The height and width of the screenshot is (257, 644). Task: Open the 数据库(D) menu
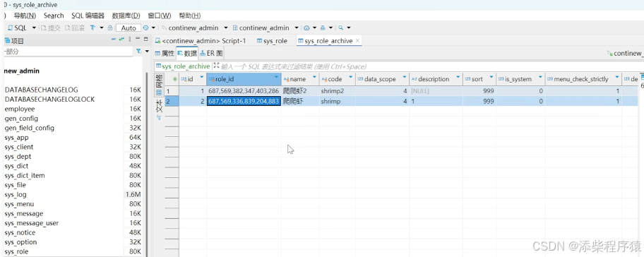126,16
